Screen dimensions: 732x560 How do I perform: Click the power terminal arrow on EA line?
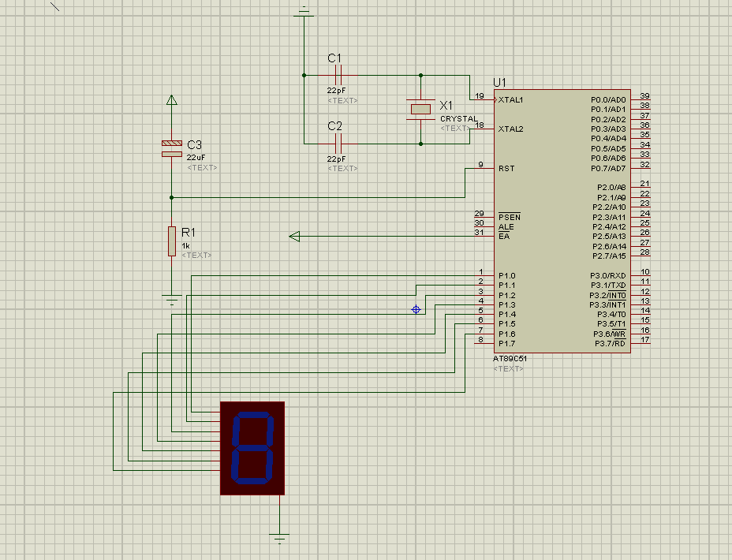tap(294, 237)
